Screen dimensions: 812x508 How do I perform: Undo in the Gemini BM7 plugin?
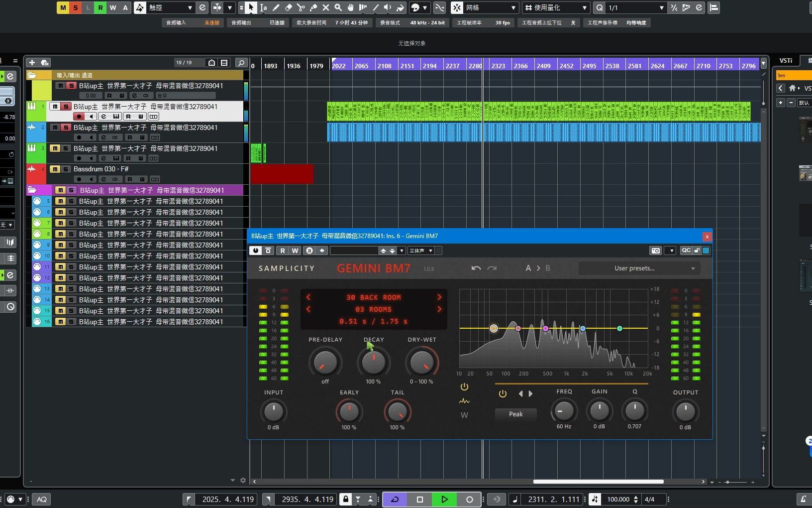476,268
